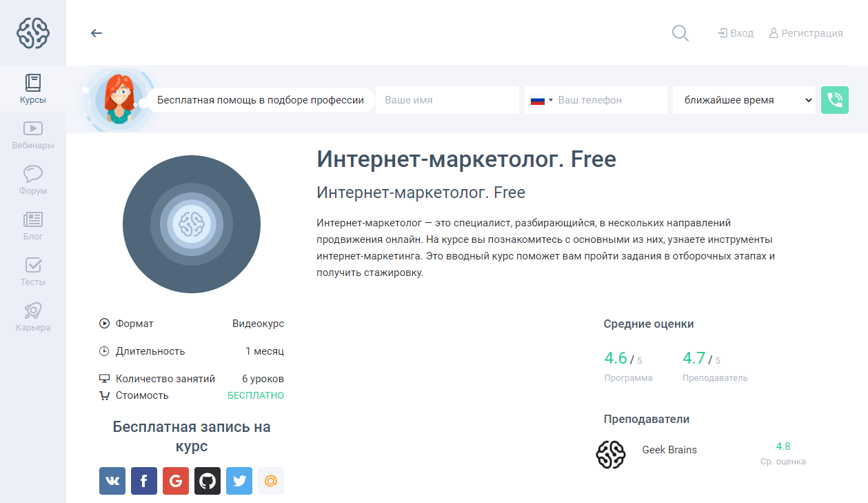868x503 pixels.
Task: Open the Russian flag country code selector
Action: [x=541, y=100]
